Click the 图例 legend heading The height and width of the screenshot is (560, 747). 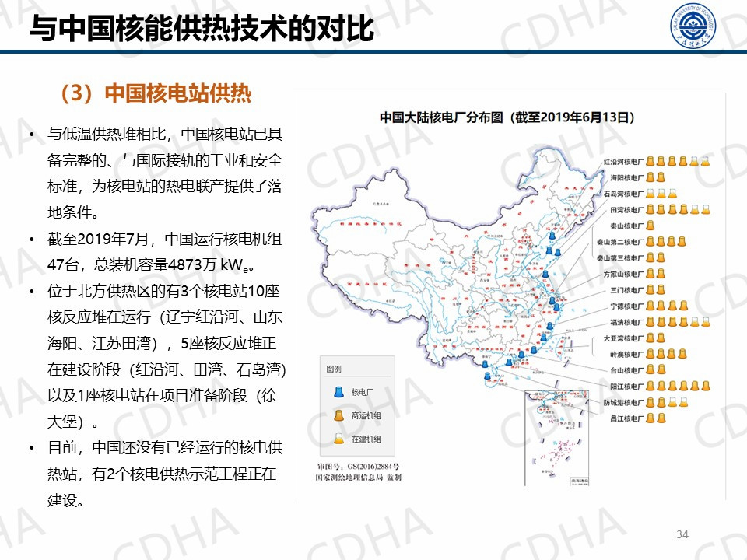(x=334, y=369)
